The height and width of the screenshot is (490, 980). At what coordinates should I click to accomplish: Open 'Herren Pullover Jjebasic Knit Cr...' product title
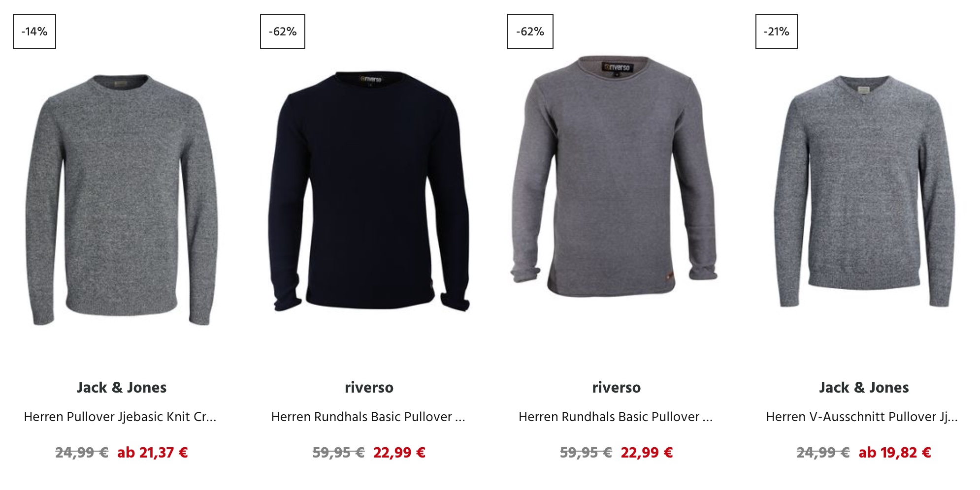pos(120,417)
